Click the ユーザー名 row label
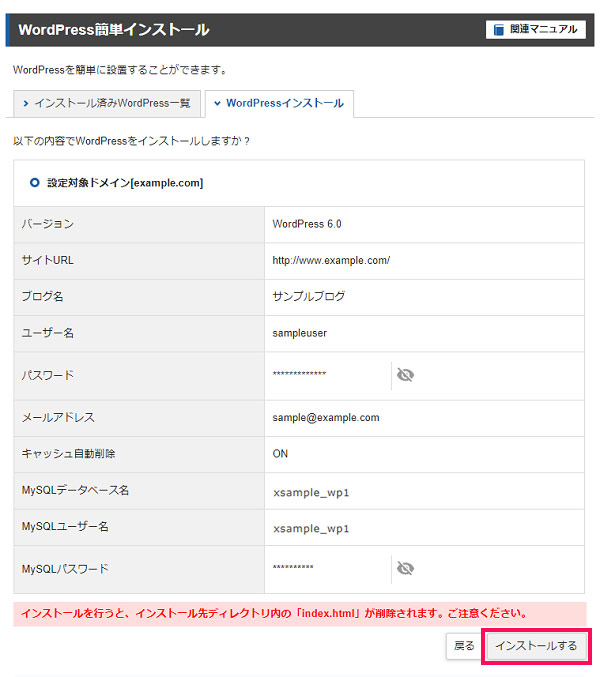600x677 pixels. (x=47, y=333)
